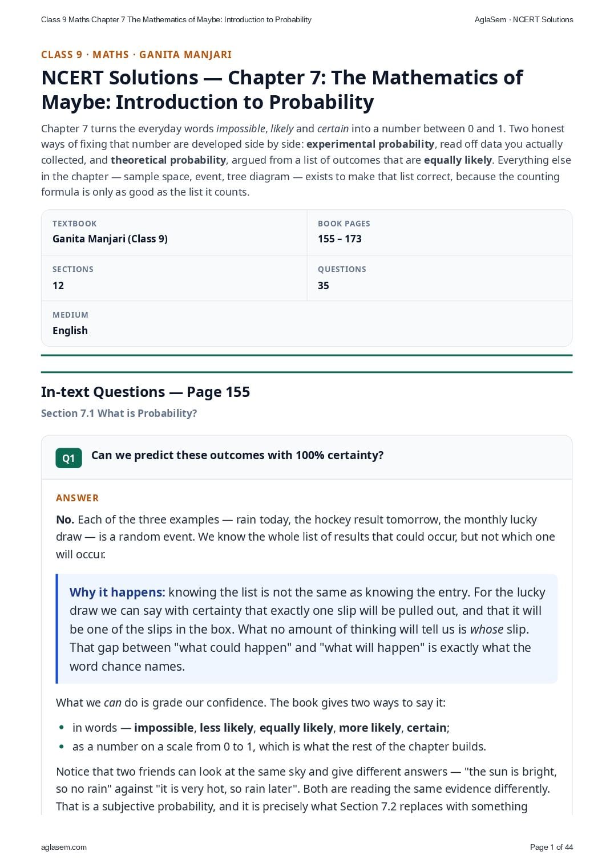614x868 pixels.
Task: Click the running header chapter title text
Action: 176,19
